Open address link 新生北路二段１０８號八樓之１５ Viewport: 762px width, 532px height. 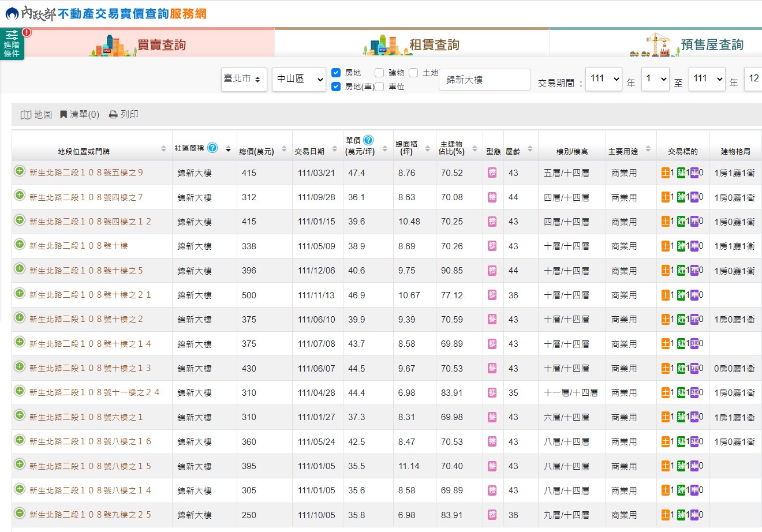[90, 466]
